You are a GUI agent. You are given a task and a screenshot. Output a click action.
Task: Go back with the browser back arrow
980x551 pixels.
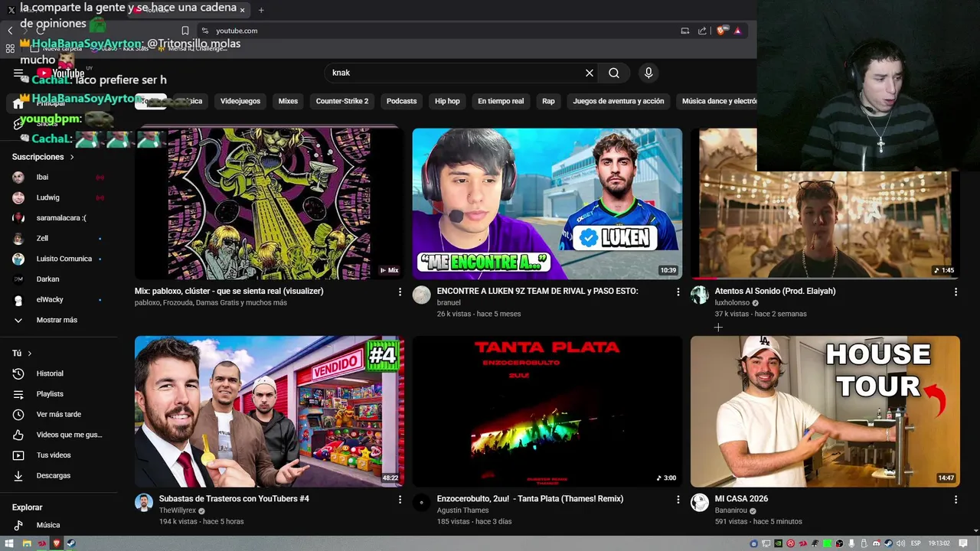click(10, 31)
